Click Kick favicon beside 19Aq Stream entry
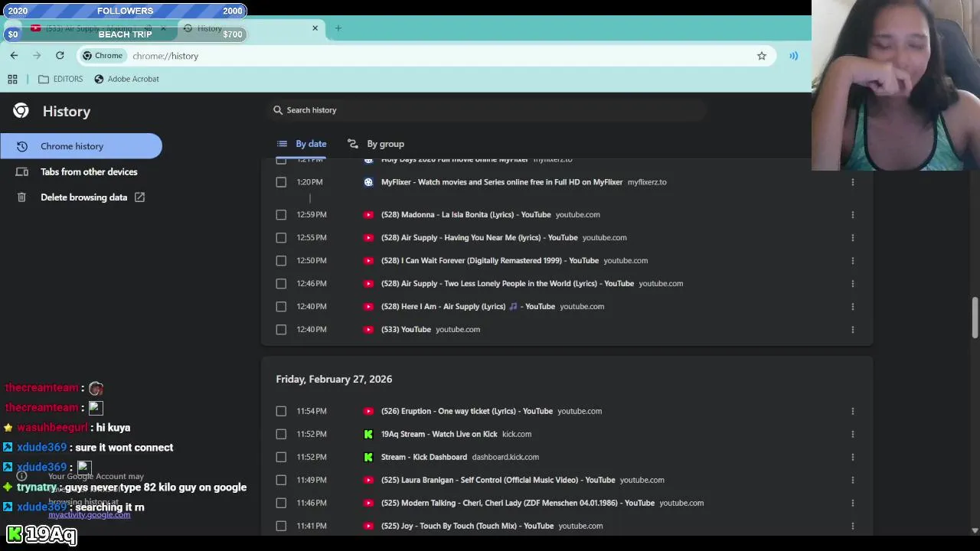Screen dimensions: 980x551 (368, 435)
